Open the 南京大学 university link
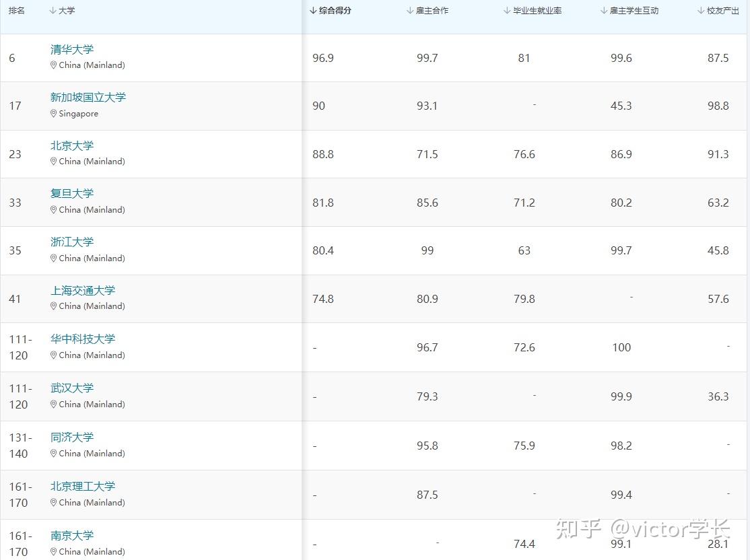The height and width of the screenshot is (560, 750). (72, 536)
